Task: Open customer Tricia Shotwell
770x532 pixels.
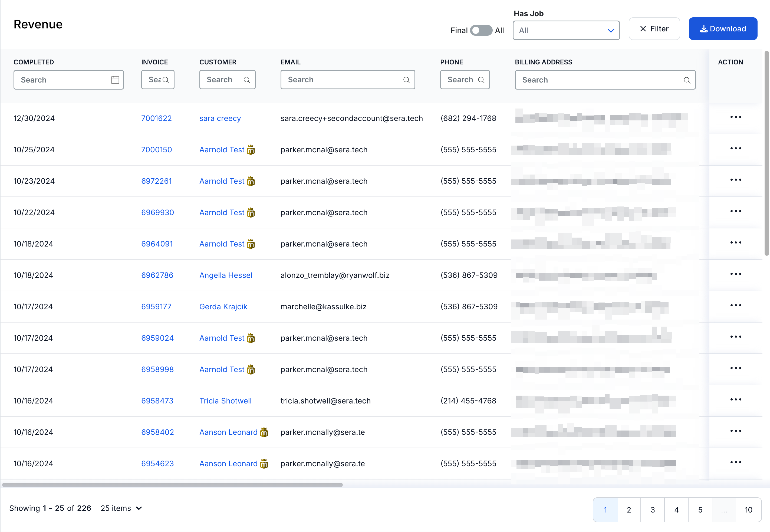Action: [225, 401]
